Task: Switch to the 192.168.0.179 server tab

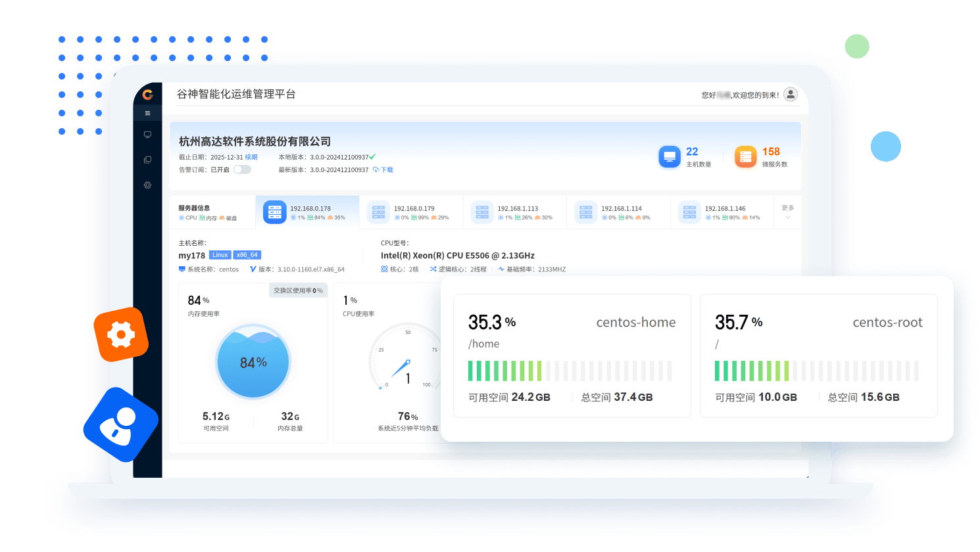Action: coord(411,212)
